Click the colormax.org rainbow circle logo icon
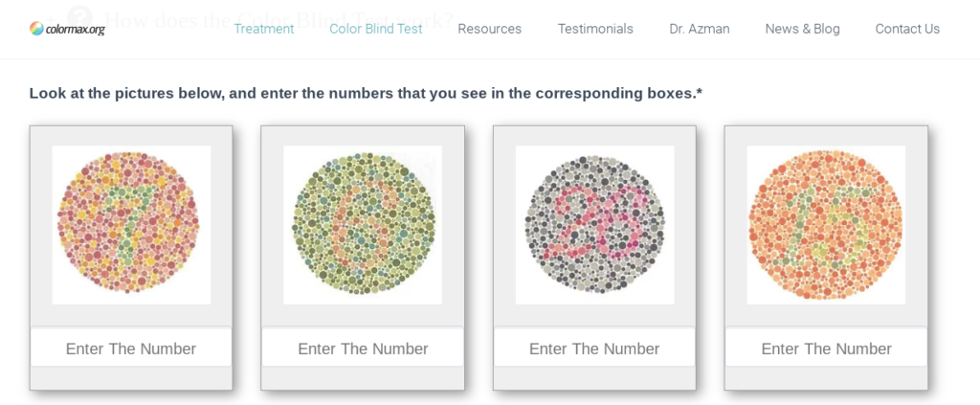 pyautogui.click(x=36, y=29)
